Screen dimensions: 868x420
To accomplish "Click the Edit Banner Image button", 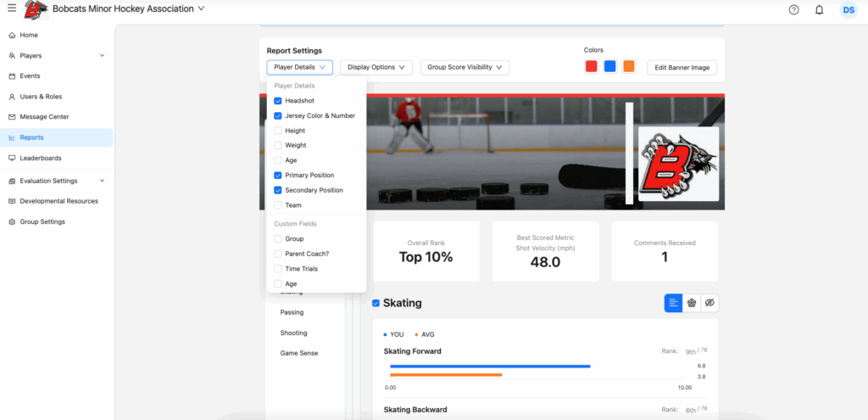I will 682,67.
